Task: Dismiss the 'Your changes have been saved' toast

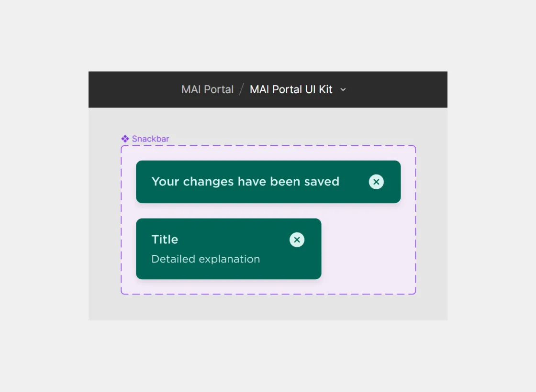Action: click(376, 182)
